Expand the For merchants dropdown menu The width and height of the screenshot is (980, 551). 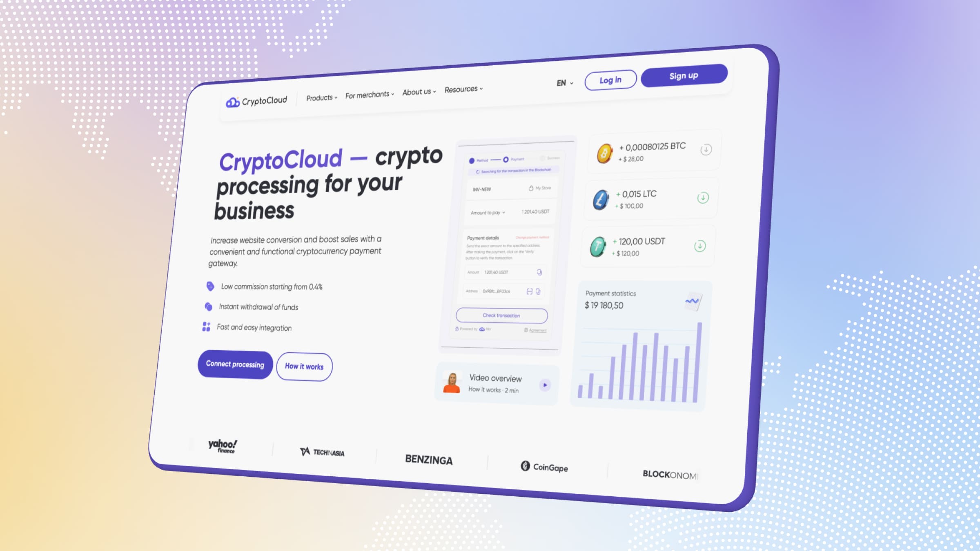pos(368,94)
